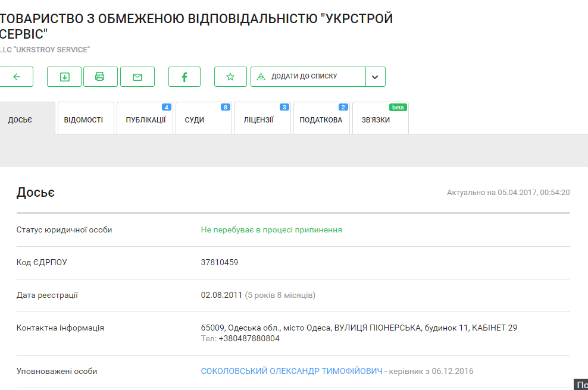Expand the add-to-list dropdown arrow

[x=375, y=77]
